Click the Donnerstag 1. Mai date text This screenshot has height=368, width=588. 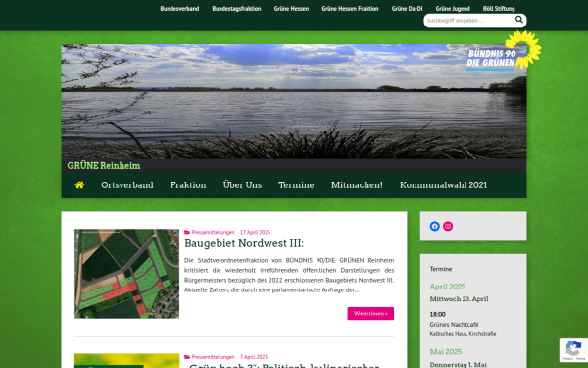[x=459, y=365]
